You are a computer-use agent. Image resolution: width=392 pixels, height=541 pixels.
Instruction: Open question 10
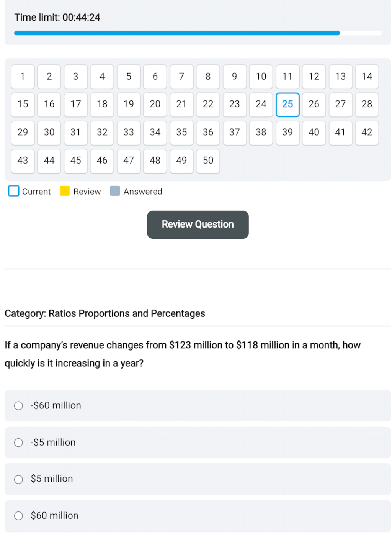(261, 77)
